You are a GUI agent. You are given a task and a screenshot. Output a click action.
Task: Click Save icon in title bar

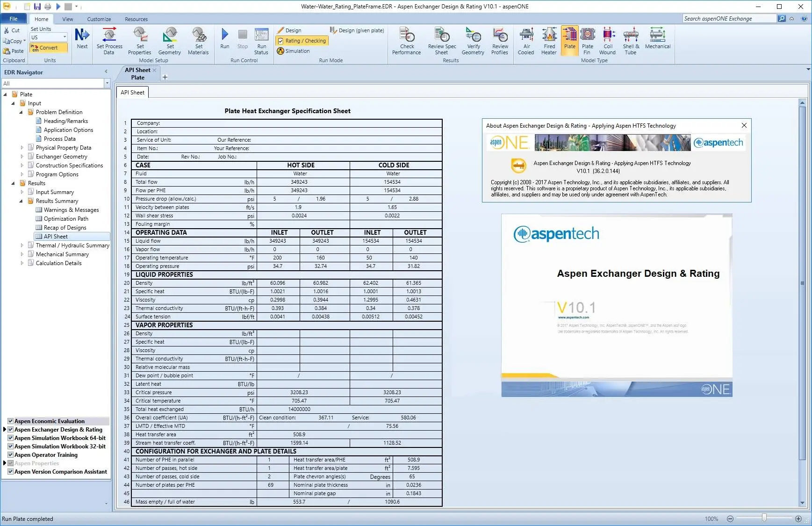click(x=37, y=7)
